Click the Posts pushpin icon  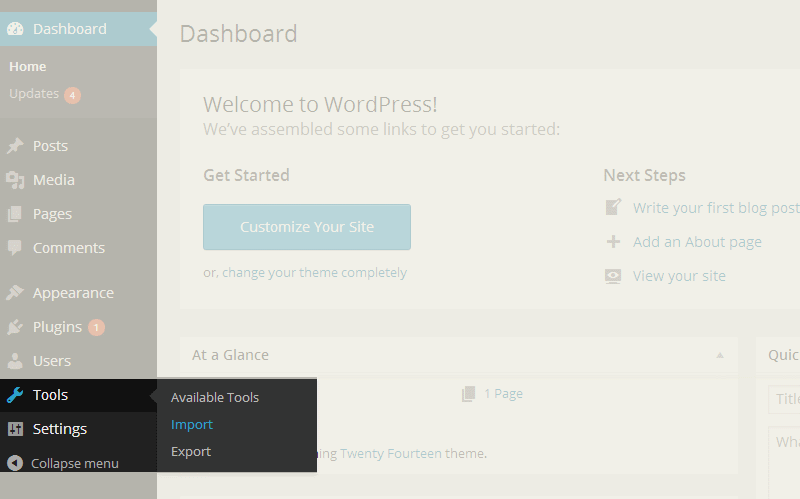[x=15, y=146]
